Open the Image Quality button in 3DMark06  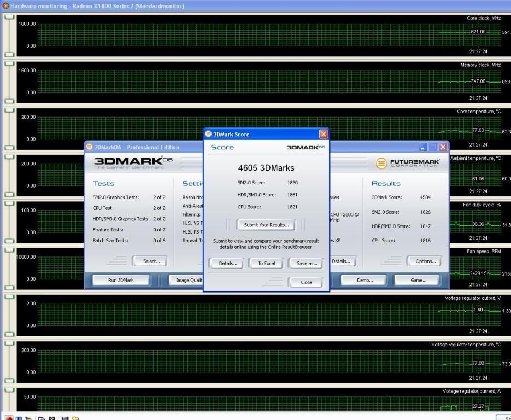(x=186, y=280)
